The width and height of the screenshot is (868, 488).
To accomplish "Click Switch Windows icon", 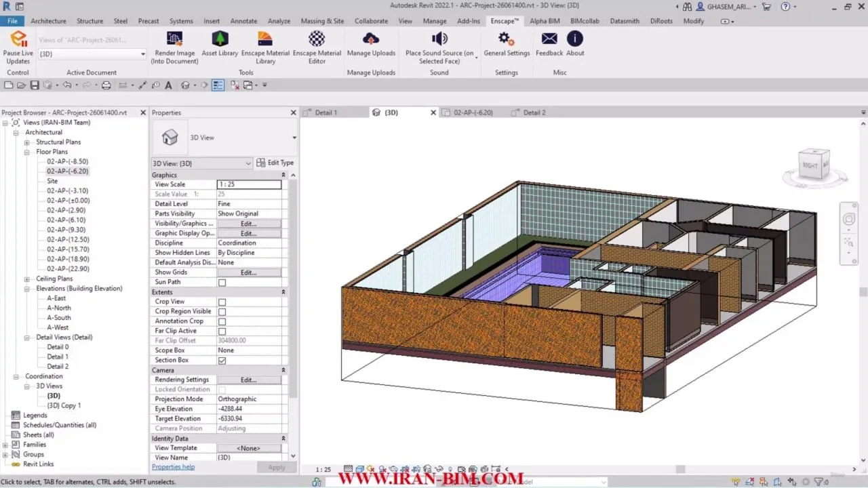I will tap(248, 85).
